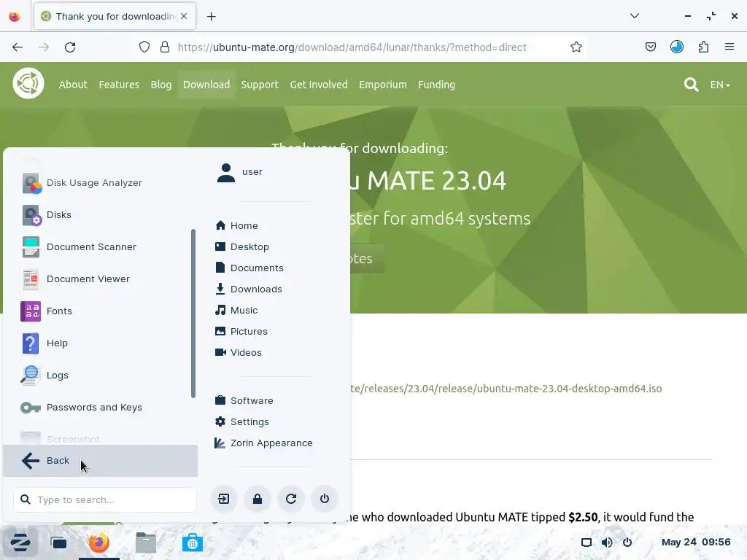Click the power off button in menu
The image size is (747, 560).
point(325,499)
